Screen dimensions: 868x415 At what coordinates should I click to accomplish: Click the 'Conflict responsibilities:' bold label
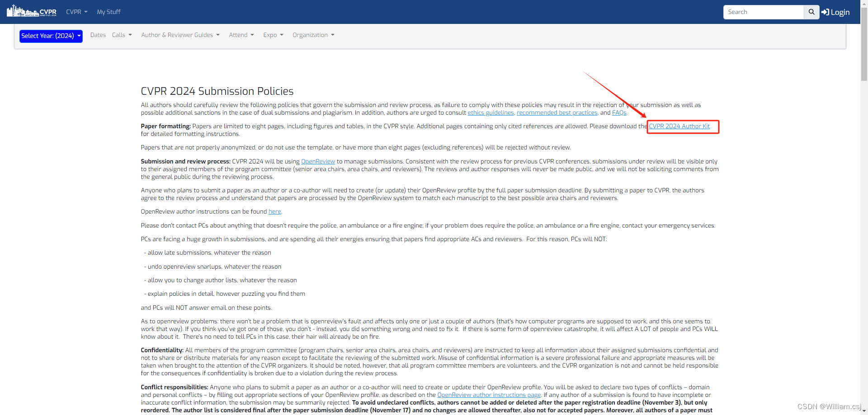[175, 387]
